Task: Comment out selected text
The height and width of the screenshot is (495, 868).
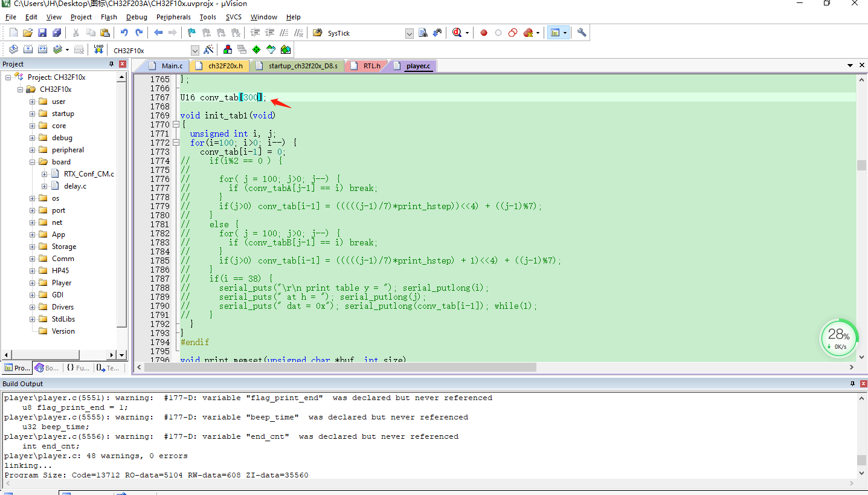Action: pos(285,33)
